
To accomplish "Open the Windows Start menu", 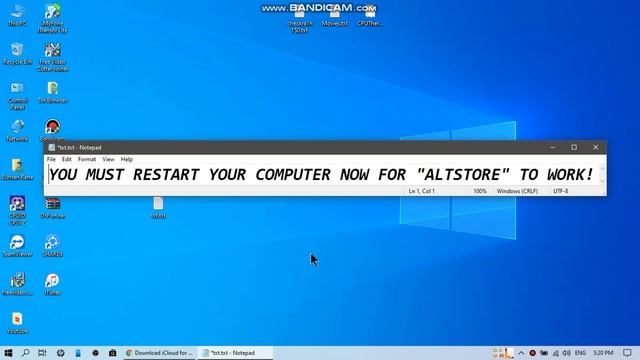I will coord(8,353).
